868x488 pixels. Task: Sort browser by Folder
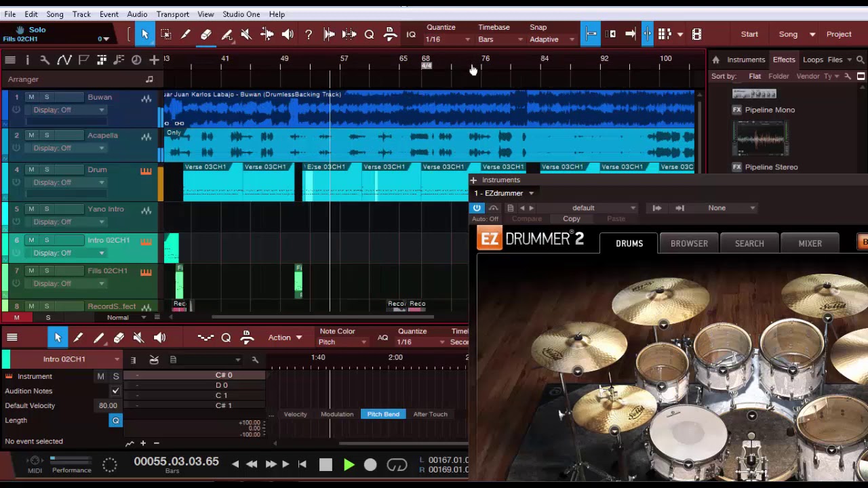click(x=778, y=77)
